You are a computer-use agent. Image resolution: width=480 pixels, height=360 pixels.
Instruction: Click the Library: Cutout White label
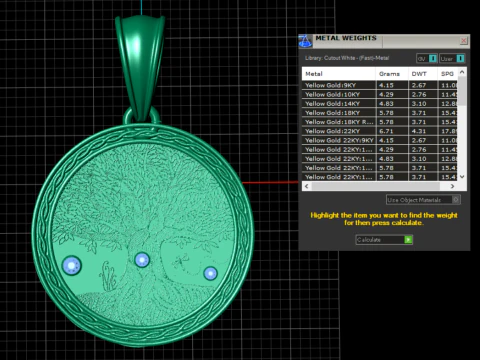tap(347, 58)
